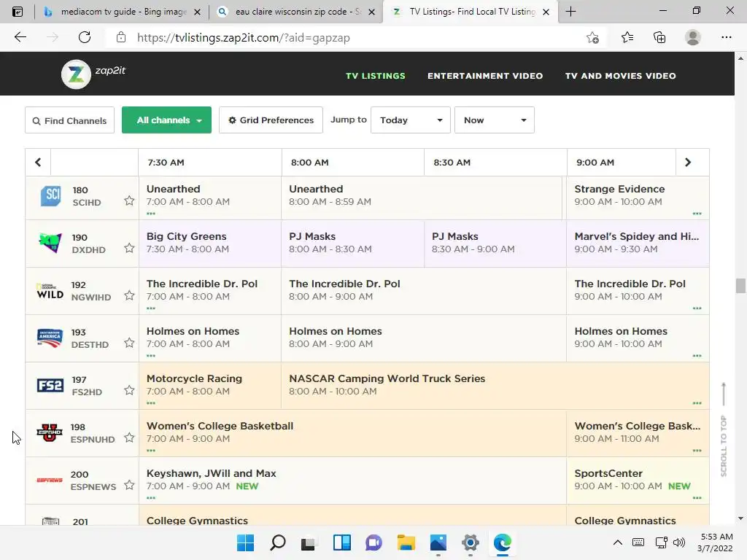Expand Holmes on Homes 7:00 AM options dots
This screenshot has width=747, height=560.
click(151, 356)
